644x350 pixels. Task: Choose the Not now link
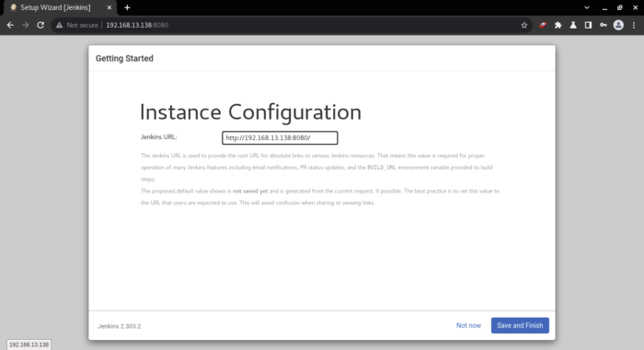(468, 325)
